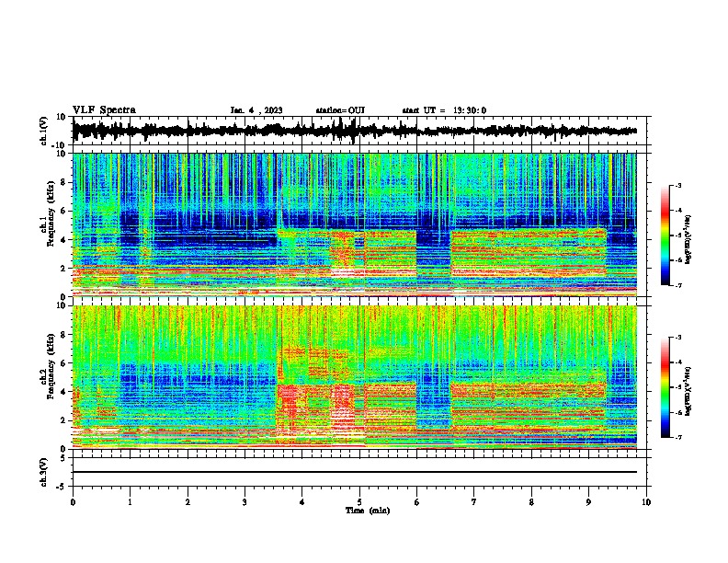Click time axis tick label "8"

(531, 502)
